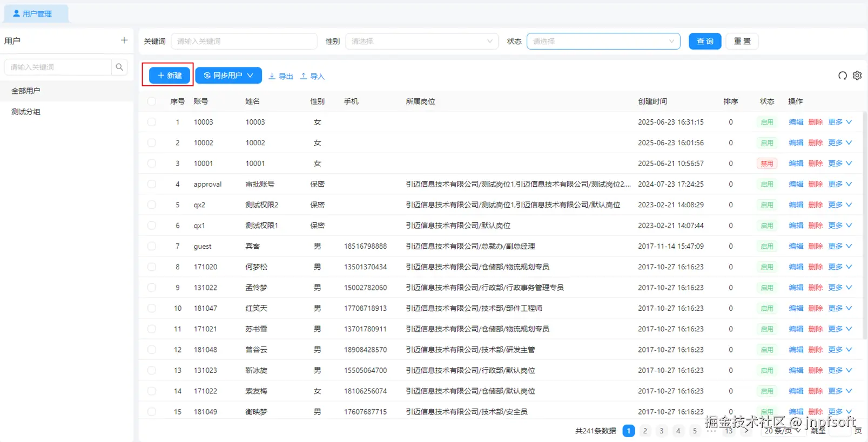Click the search magnifier icon in left panel
Screen dimensions: 868x442
point(119,67)
